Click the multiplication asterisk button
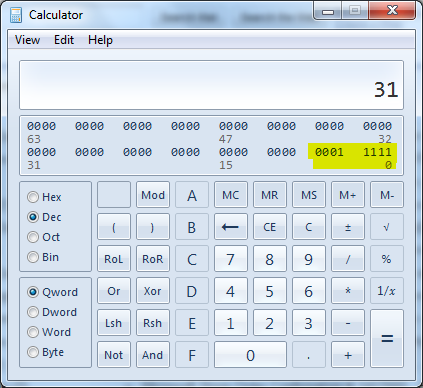Viewport: 423px width, 388px height. [x=348, y=291]
